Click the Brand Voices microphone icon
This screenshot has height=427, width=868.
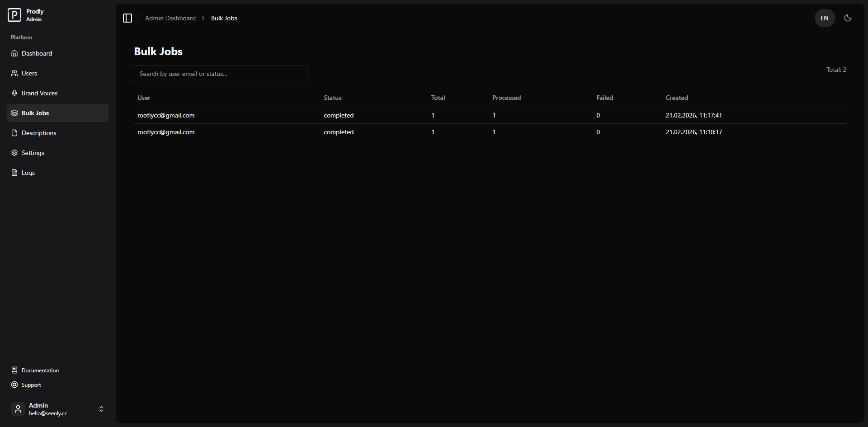coord(14,93)
